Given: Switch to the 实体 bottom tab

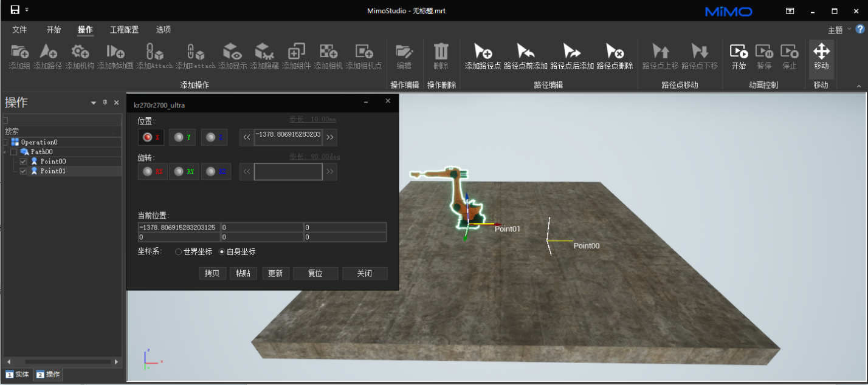Looking at the screenshot, I should click(17, 375).
